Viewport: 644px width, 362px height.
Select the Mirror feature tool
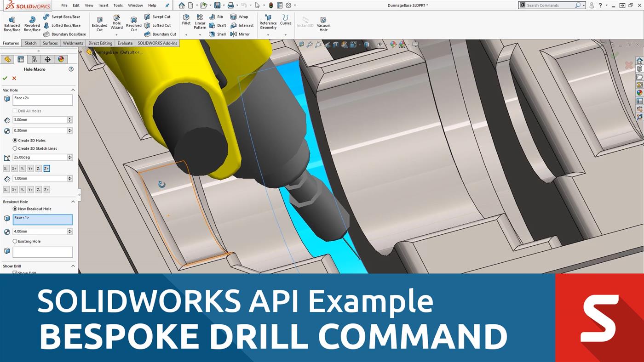coord(241,34)
